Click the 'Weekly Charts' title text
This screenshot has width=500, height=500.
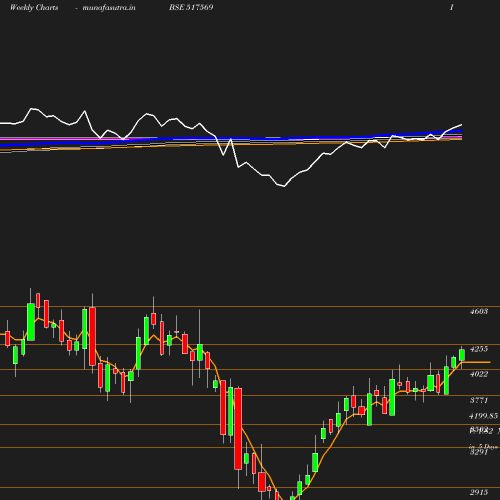[34, 7]
